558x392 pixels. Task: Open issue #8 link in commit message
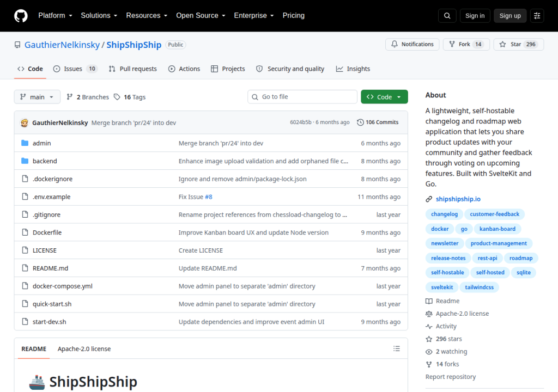click(209, 197)
